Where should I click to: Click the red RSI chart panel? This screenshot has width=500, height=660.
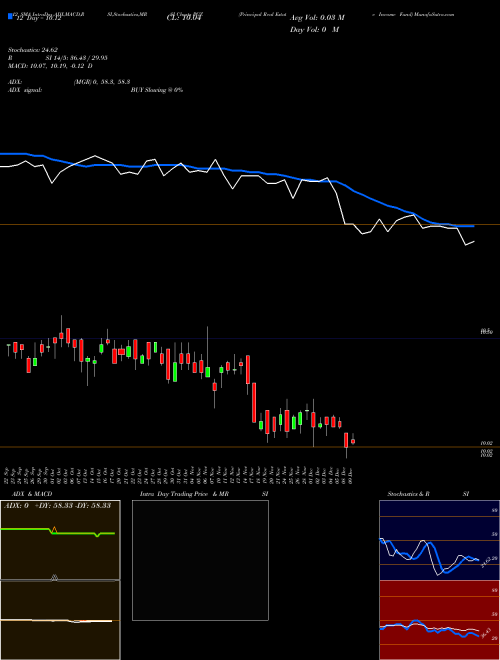[439, 620]
